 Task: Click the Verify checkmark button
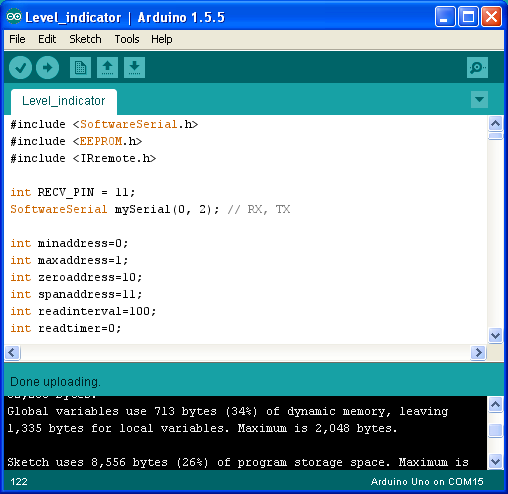coord(20,68)
